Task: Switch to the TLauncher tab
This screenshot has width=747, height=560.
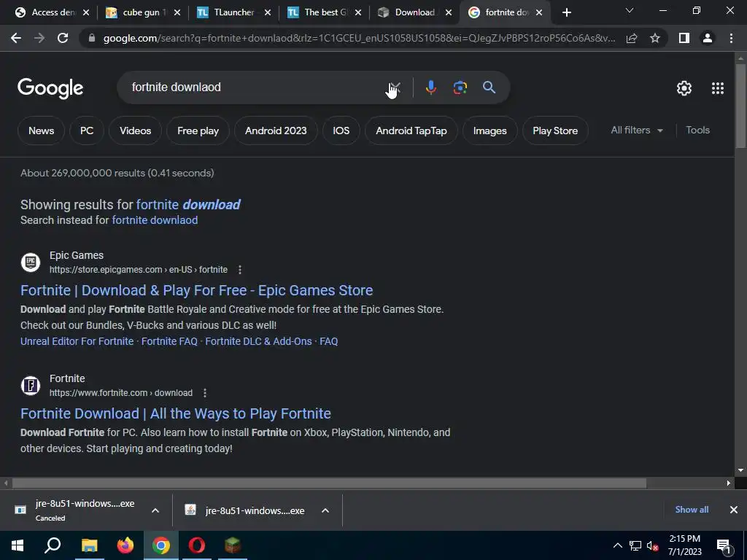Action: pos(234,12)
